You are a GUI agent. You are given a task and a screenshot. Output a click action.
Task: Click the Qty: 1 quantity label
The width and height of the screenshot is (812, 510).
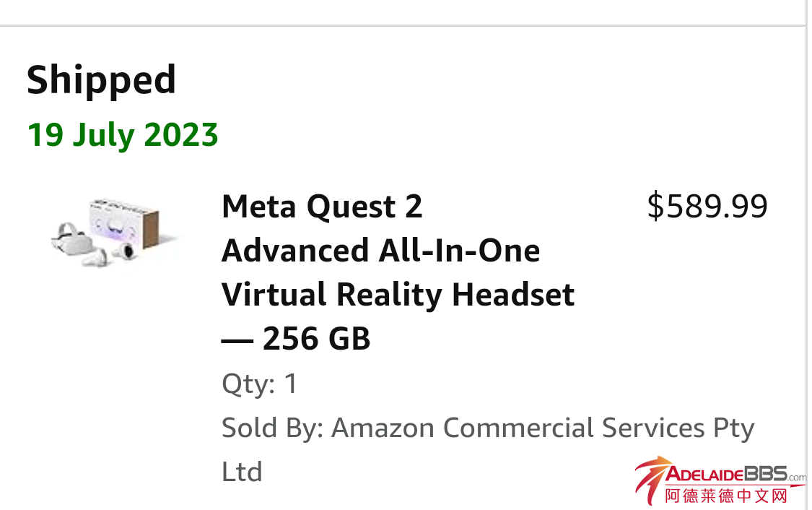[x=259, y=384]
